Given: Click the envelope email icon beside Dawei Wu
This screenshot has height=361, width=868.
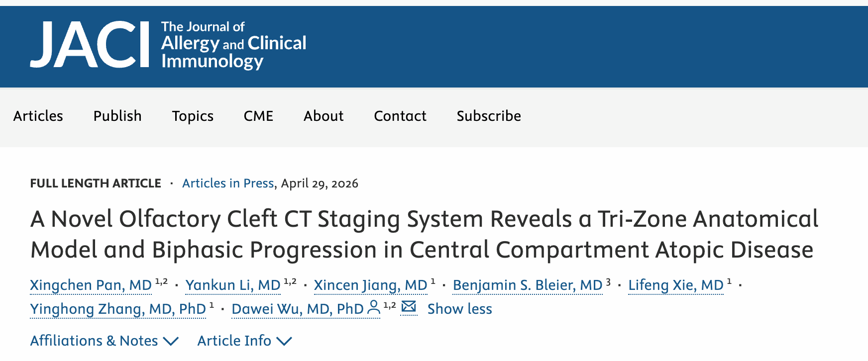Looking at the screenshot, I should [x=409, y=307].
